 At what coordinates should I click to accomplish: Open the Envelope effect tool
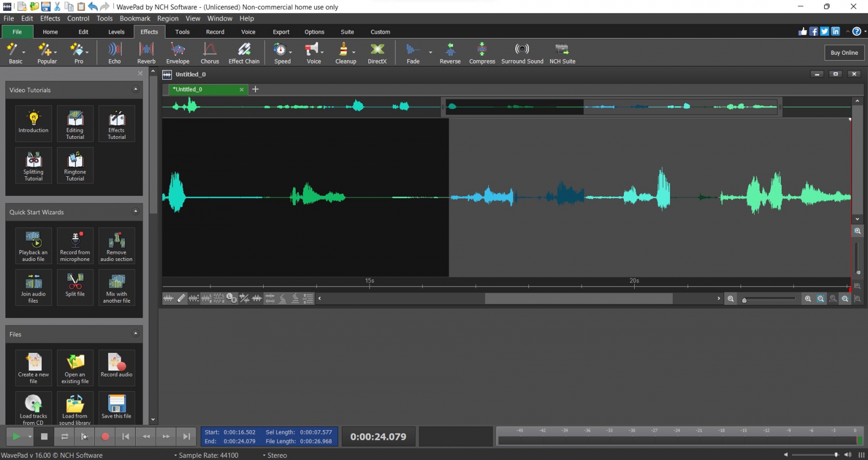(177, 53)
